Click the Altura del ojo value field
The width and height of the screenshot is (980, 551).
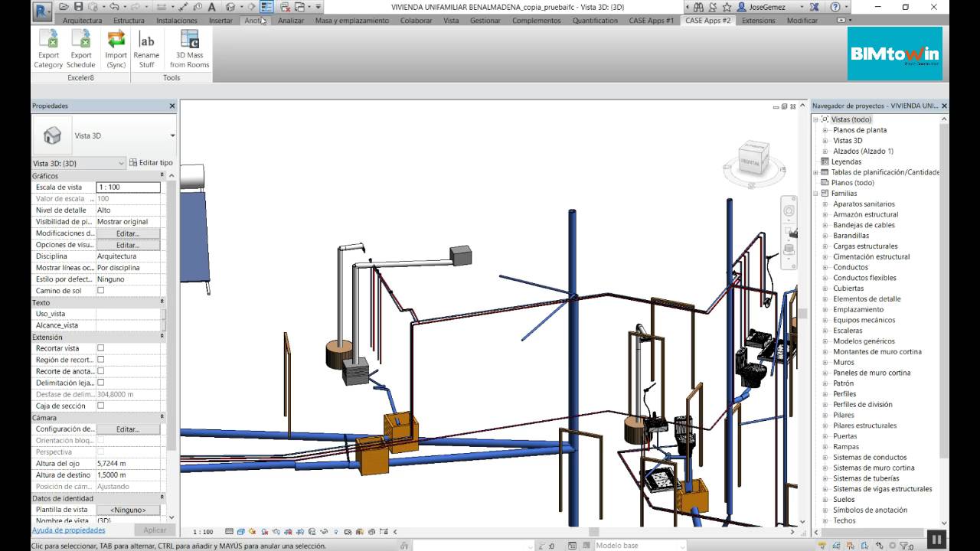[128, 464]
